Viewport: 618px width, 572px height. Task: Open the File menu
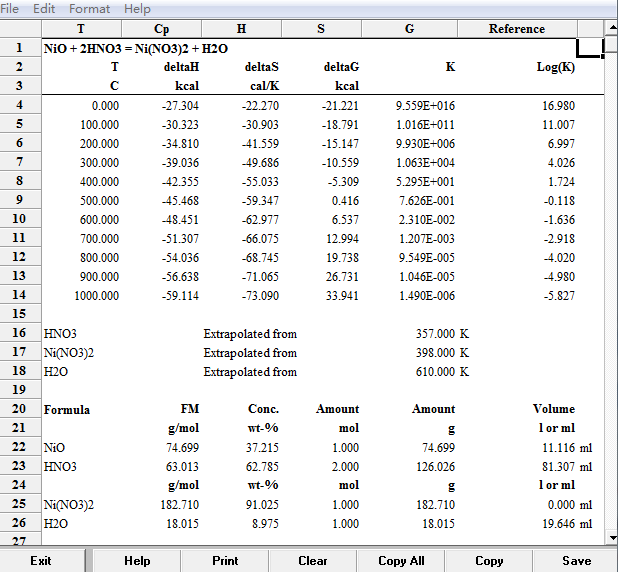click(9, 8)
